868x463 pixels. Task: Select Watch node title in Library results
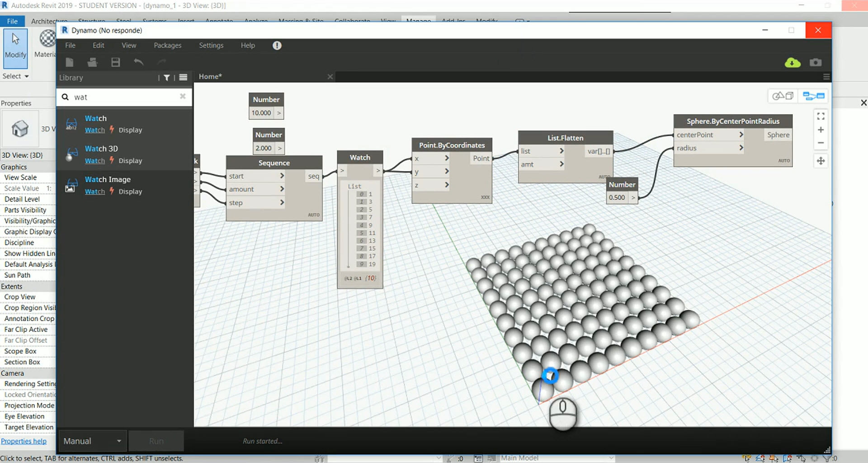click(x=96, y=118)
